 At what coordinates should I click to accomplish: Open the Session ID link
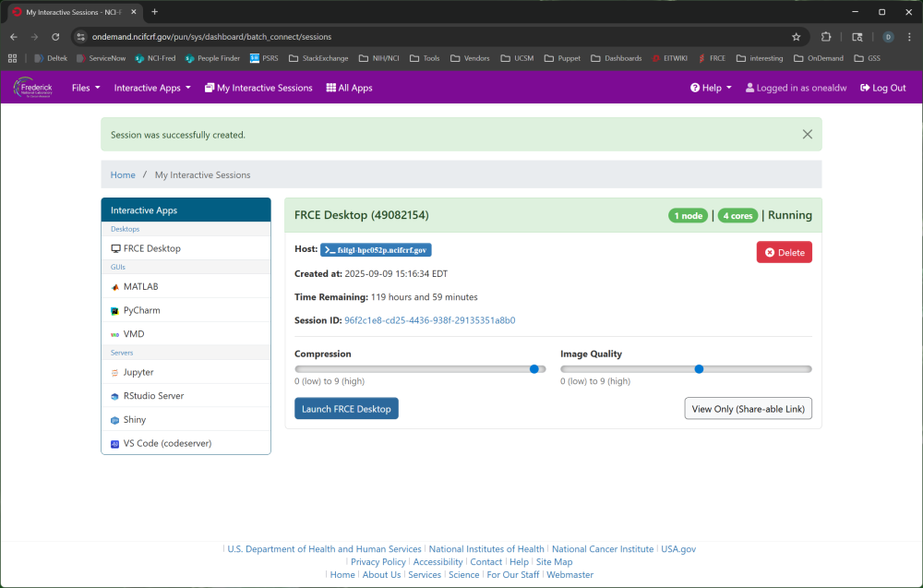(x=429, y=321)
